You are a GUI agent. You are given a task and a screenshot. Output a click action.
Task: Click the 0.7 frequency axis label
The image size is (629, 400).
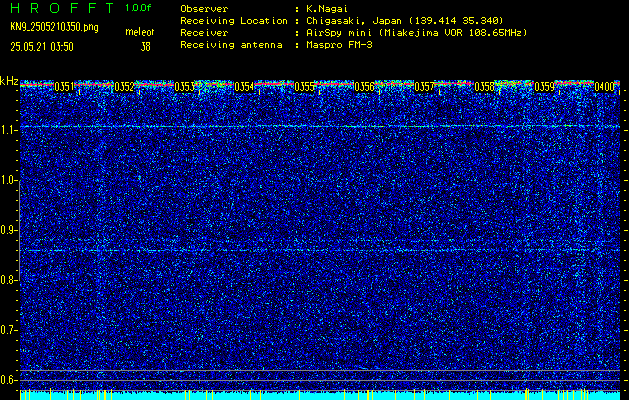pyautogui.click(x=7, y=330)
